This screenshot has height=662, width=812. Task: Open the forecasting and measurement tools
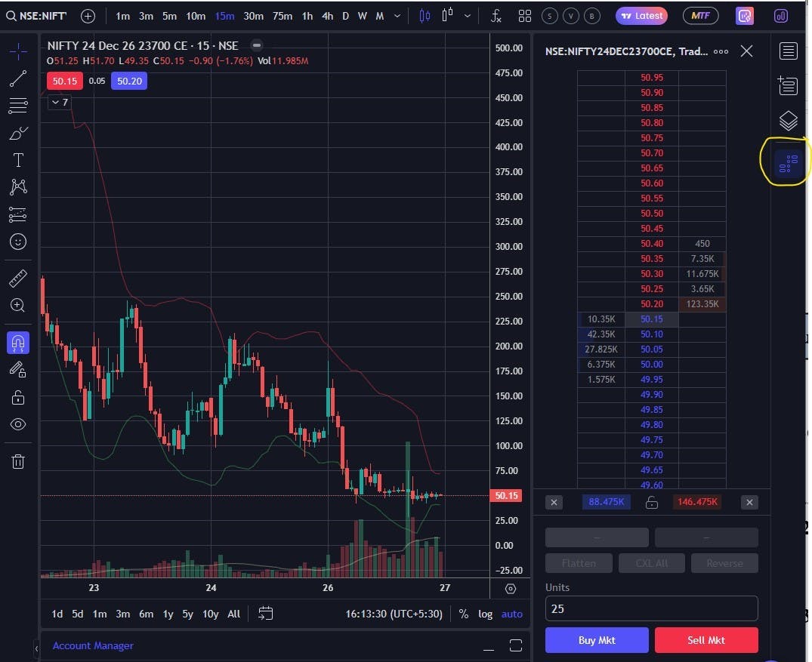[18, 214]
